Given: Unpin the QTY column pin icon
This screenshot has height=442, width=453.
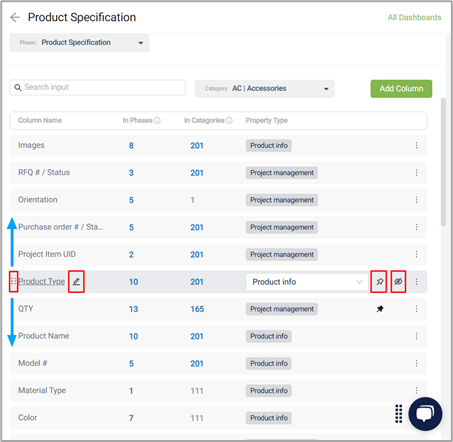Looking at the screenshot, I should pos(380,309).
